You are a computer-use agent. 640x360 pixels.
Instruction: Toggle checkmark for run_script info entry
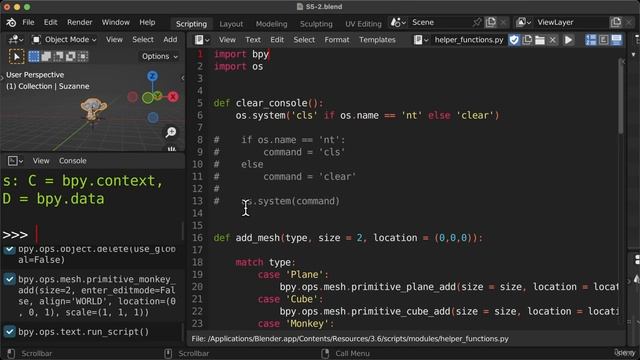9,331
